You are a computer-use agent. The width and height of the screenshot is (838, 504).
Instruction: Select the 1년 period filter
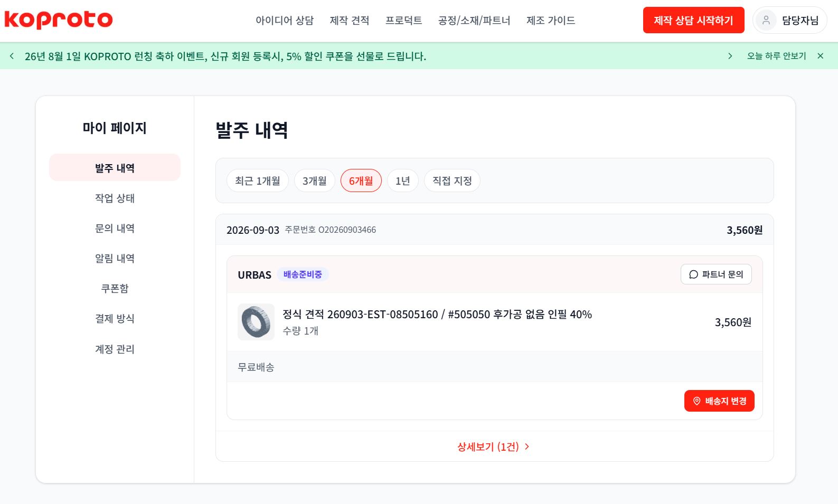tap(403, 181)
